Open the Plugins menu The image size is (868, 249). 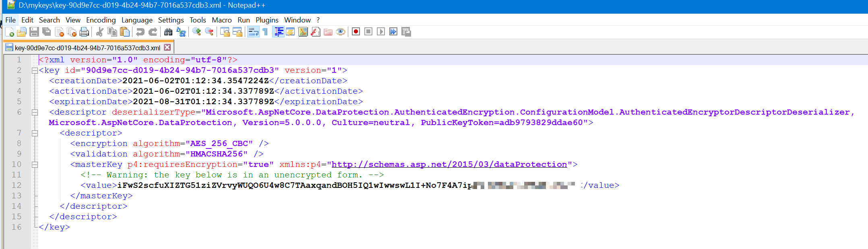pos(267,20)
